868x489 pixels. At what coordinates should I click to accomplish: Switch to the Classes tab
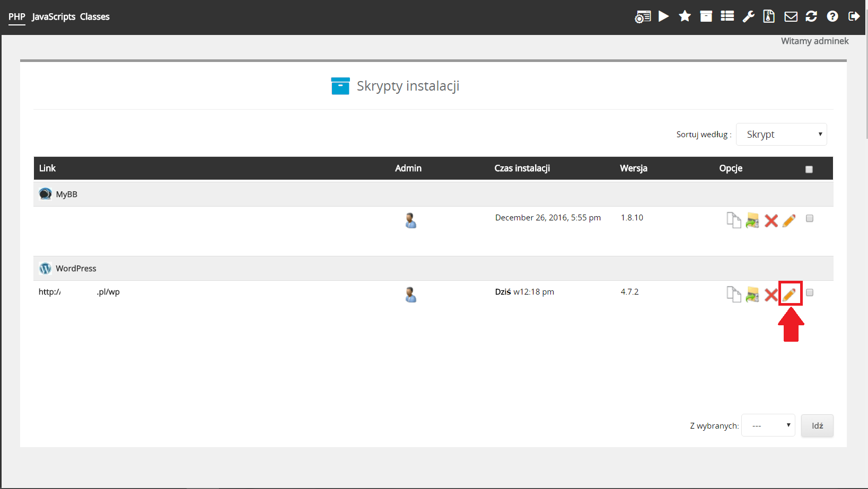pyautogui.click(x=95, y=17)
